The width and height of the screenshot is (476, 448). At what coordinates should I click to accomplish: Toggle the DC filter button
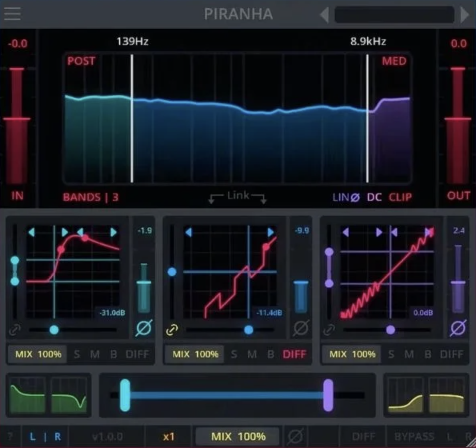pyautogui.click(x=374, y=197)
